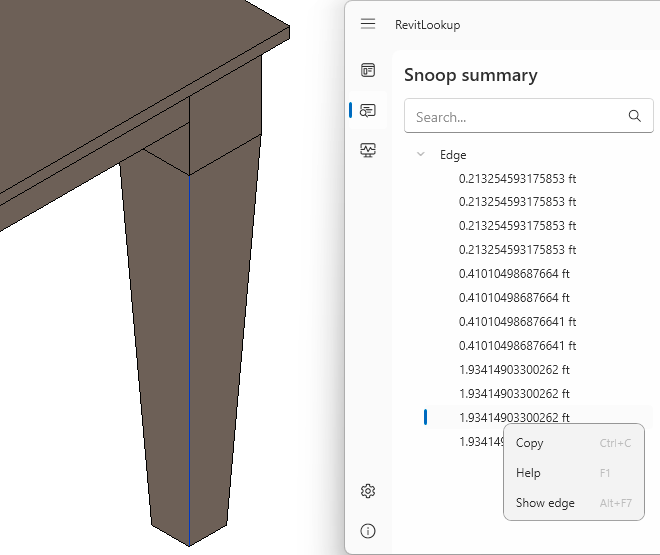The width and height of the screenshot is (660, 555).
Task: Select the last 0.213254593175853 ft edge entry
Action: [x=517, y=250]
